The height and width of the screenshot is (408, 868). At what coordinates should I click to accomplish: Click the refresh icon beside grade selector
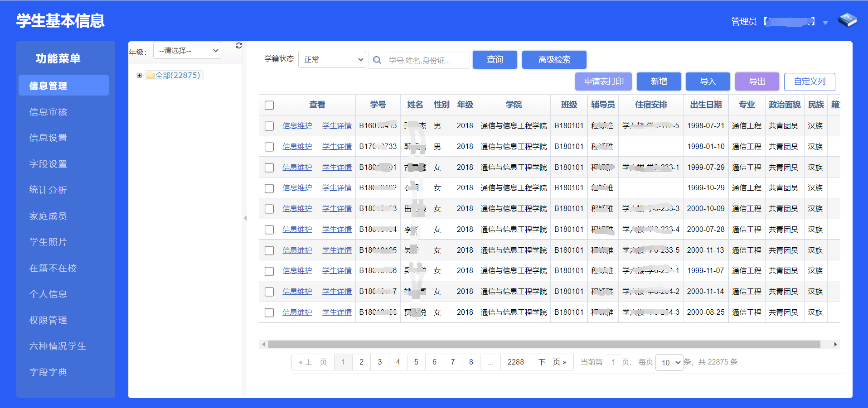(x=239, y=45)
